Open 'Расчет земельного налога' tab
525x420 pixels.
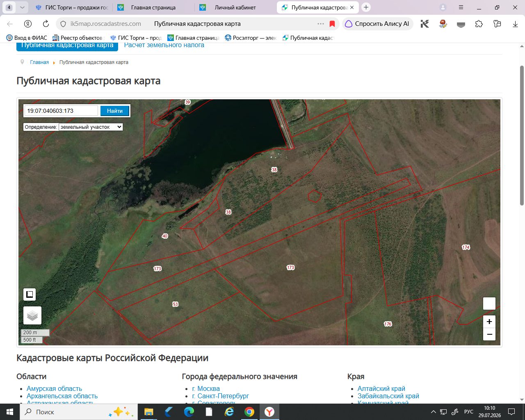tap(164, 45)
